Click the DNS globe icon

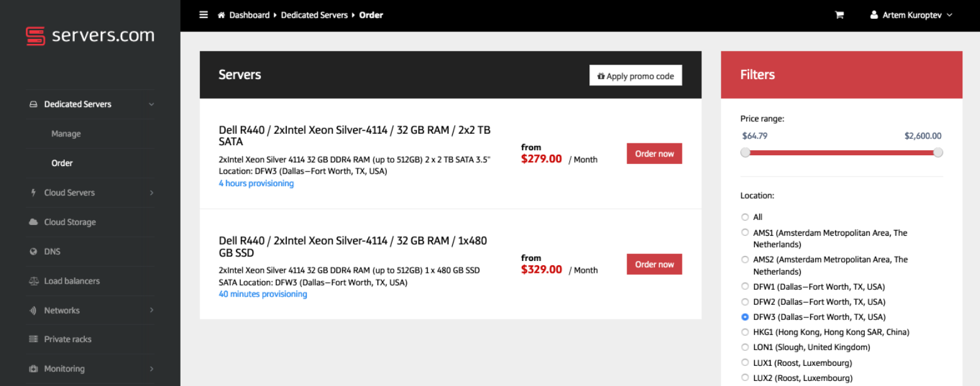33,251
